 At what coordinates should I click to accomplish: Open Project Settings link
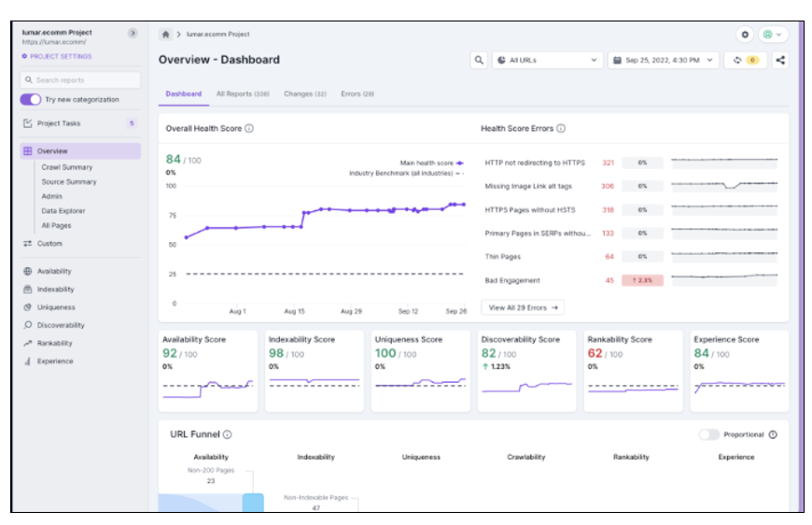pos(57,56)
